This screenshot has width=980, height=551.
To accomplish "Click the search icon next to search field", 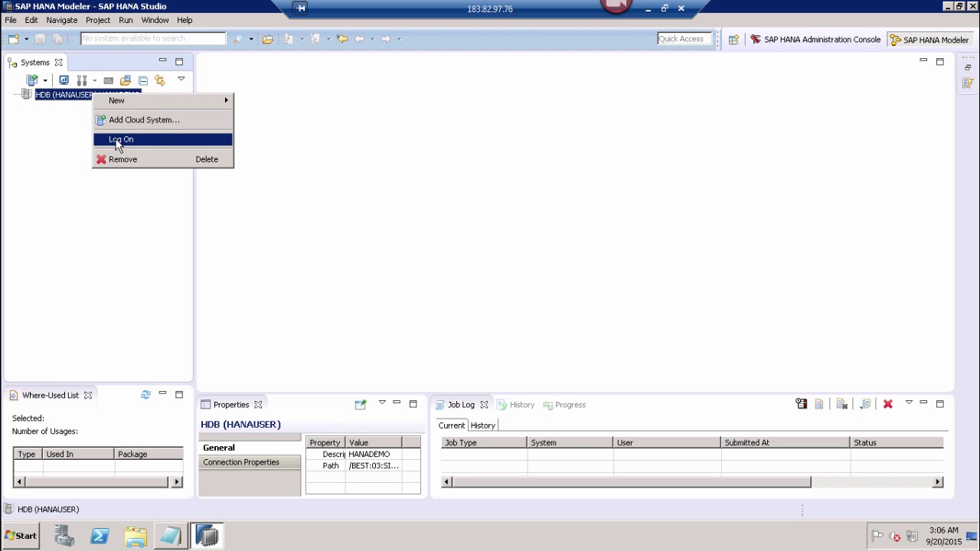I will click(x=238, y=39).
